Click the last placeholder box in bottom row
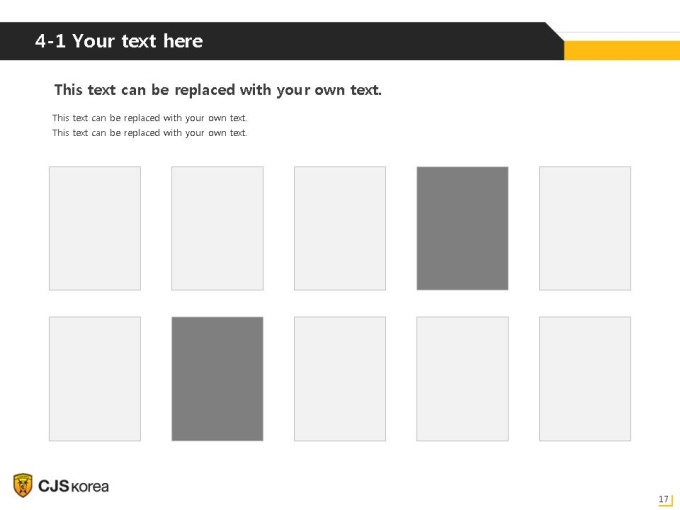Screen dimensions: 680x510 (585, 379)
